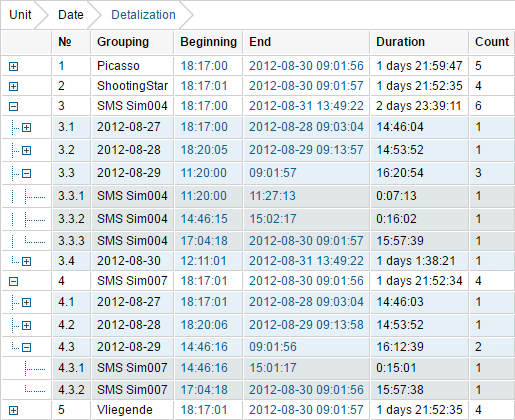The image size is (515, 420).
Task: Collapse the SMS Sim004 group row 3
Action: point(13,106)
